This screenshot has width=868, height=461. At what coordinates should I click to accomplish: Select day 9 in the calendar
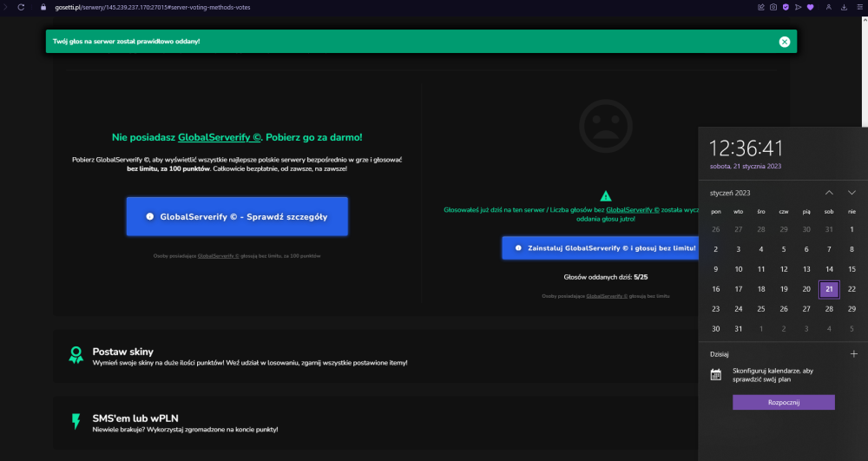click(716, 269)
